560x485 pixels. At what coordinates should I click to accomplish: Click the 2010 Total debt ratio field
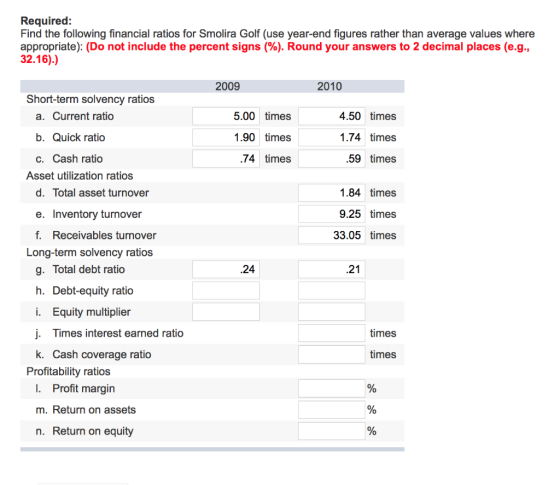click(332, 269)
